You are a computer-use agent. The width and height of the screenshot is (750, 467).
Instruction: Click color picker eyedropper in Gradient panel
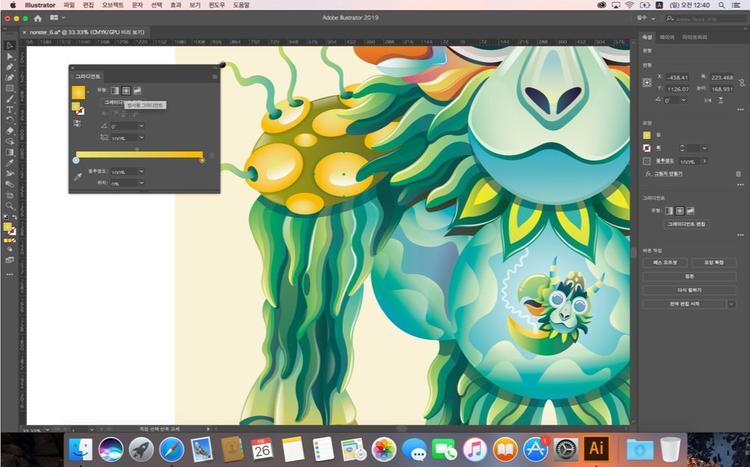click(x=78, y=177)
